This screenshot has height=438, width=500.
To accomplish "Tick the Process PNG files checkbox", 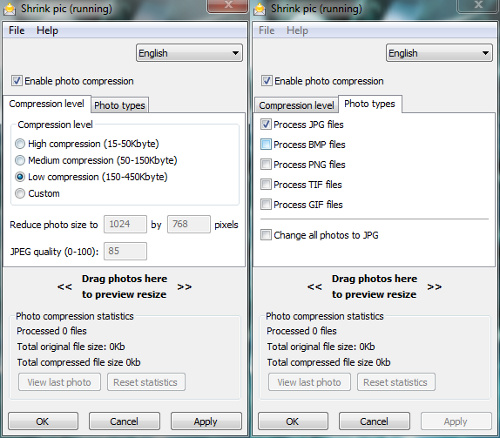I will (x=266, y=164).
